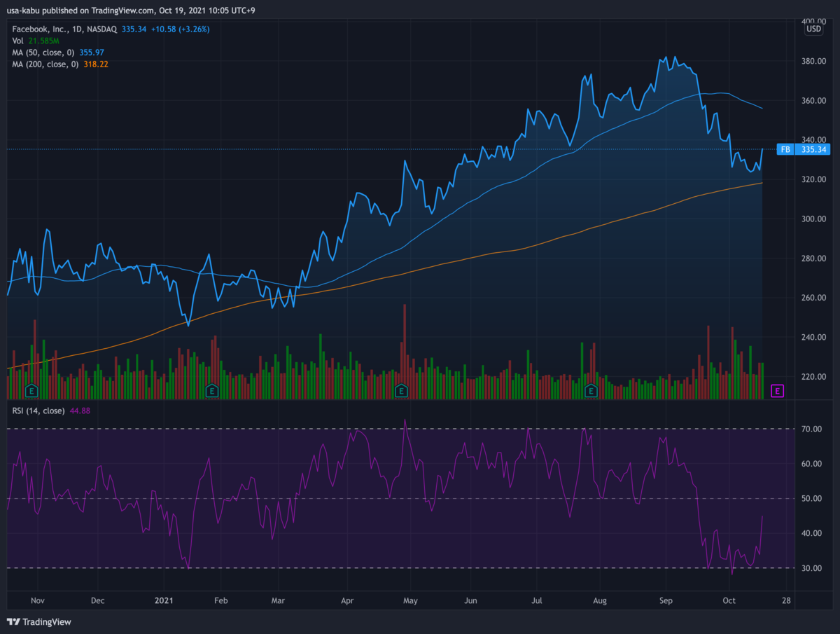
Task: Click the TradingView logo
Action: point(39,621)
